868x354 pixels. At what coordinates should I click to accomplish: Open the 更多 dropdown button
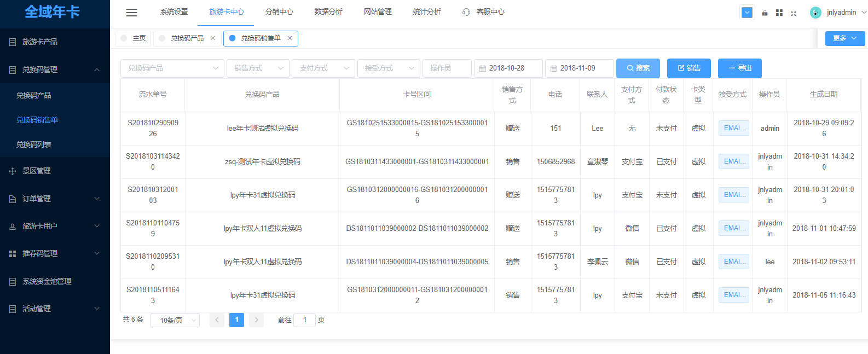pyautogui.click(x=844, y=38)
